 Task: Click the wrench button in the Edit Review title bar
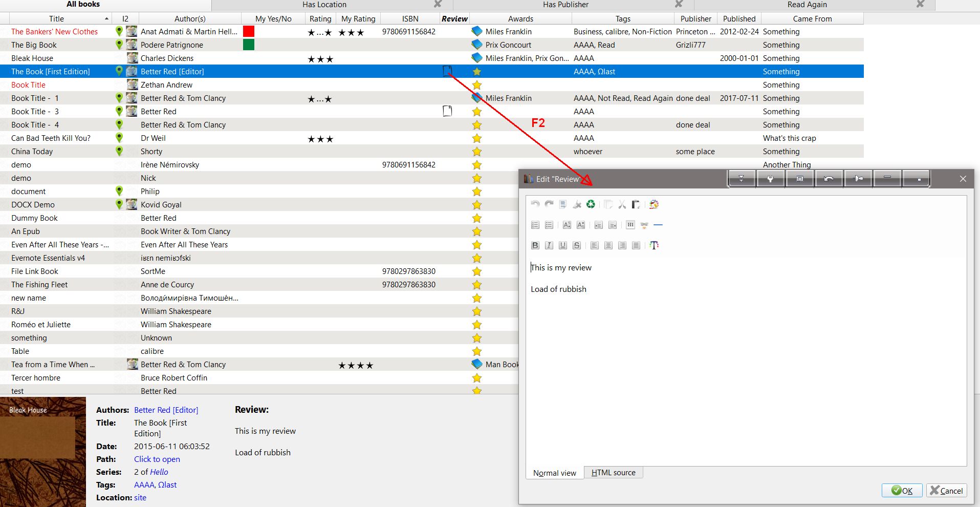tap(770, 179)
